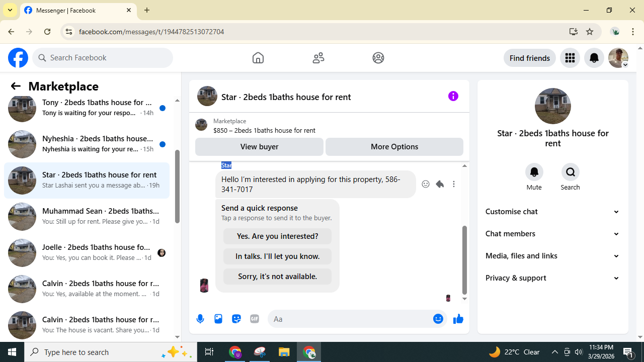Viewport: 644px width, 362px height.
Task: Open the Calvin chat saying house is vacant
Action: [x=87, y=325]
